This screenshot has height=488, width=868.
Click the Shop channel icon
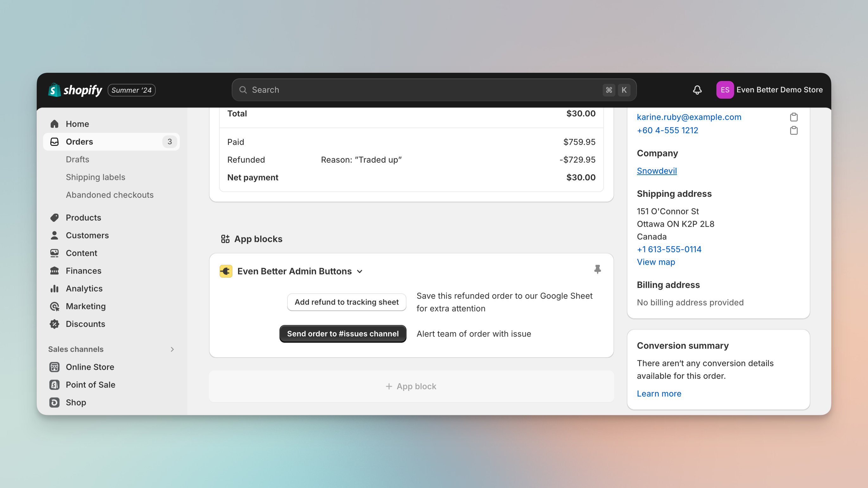54,403
